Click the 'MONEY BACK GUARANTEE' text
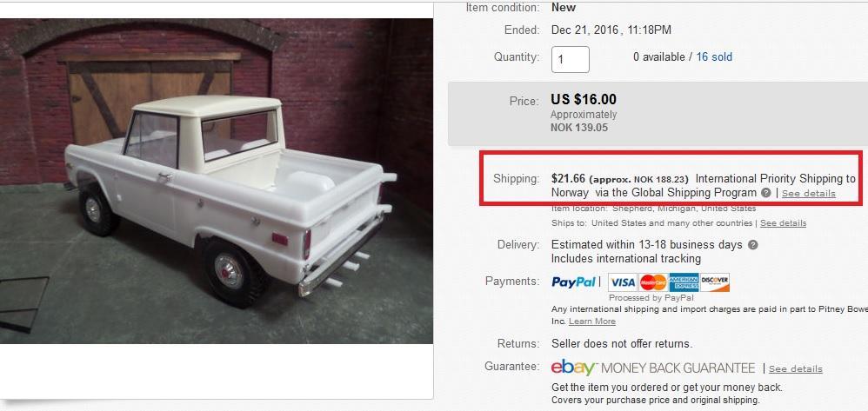This screenshot has height=411, width=868. [x=678, y=368]
